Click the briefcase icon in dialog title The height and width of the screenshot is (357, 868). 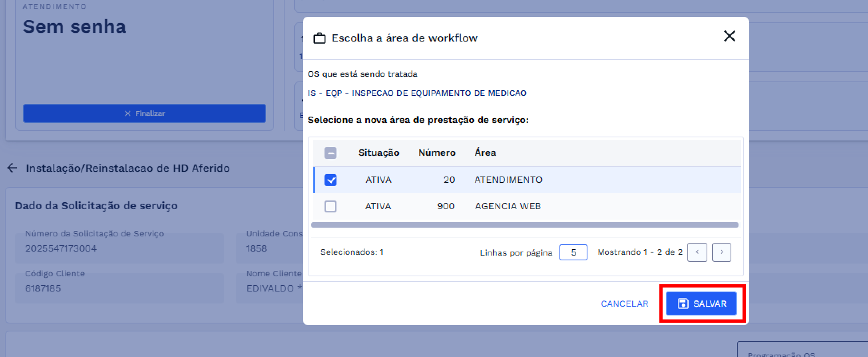click(x=319, y=38)
